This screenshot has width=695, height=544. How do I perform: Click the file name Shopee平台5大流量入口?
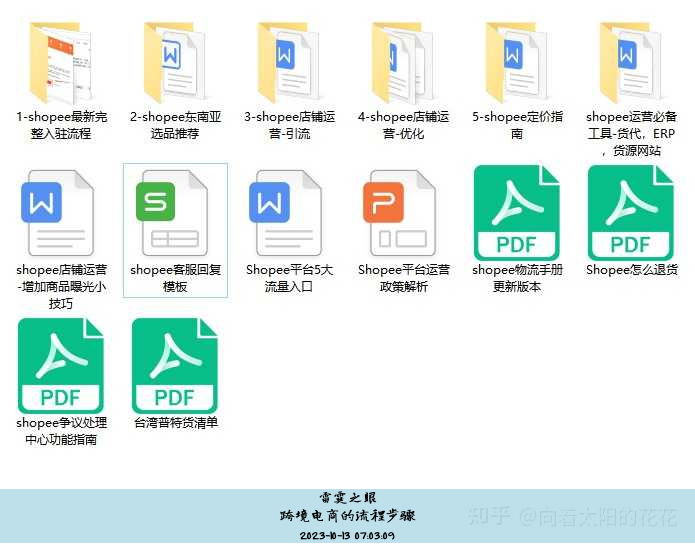coord(289,278)
